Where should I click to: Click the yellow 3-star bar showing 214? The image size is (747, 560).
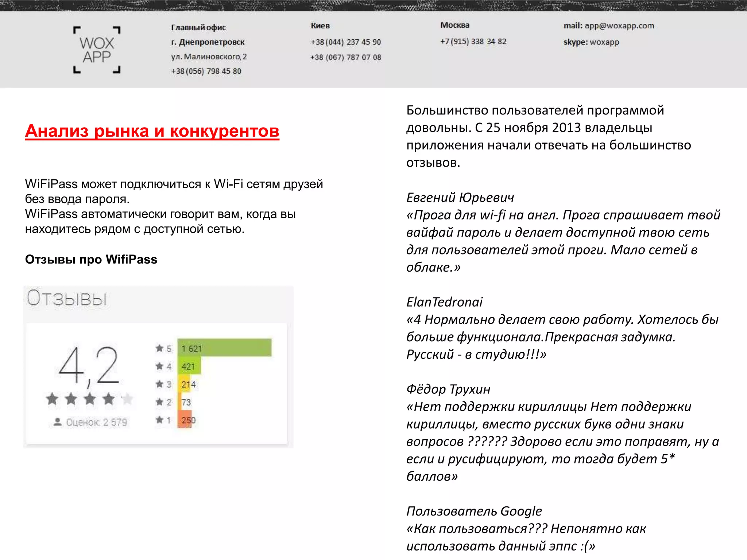point(184,384)
